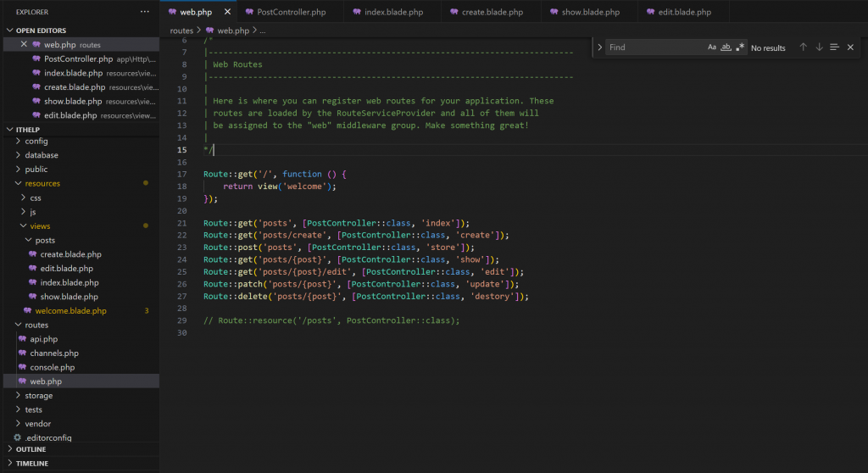Image resolution: width=868 pixels, height=473 pixels.
Task: Toggle Find in Selection icon
Action: [834, 47]
